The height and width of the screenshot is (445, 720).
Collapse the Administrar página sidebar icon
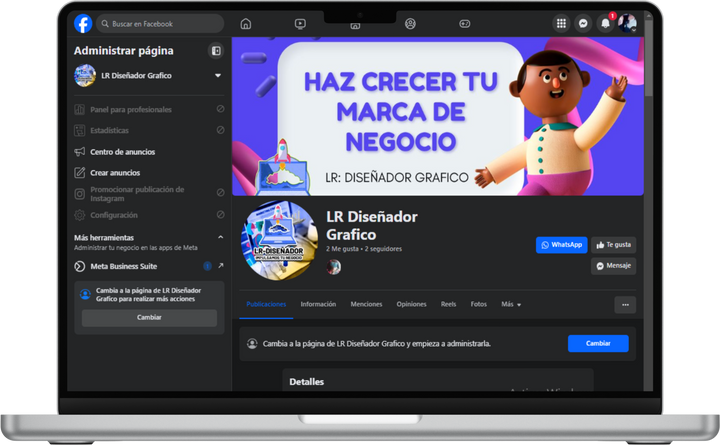click(x=216, y=51)
